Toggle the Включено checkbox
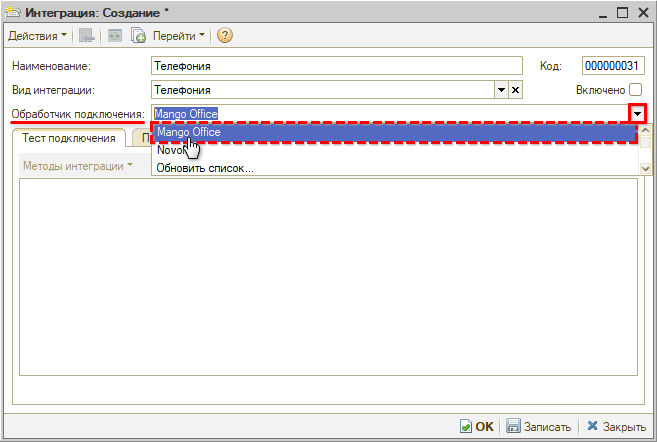Image resolution: width=657 pixels, height=442 pixels. (635, 90)
